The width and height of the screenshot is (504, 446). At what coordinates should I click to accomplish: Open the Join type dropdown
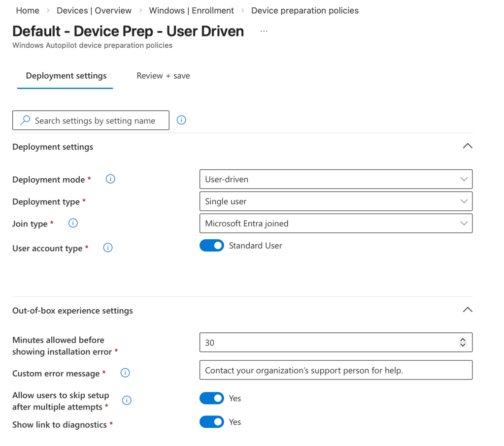(336, 223)
